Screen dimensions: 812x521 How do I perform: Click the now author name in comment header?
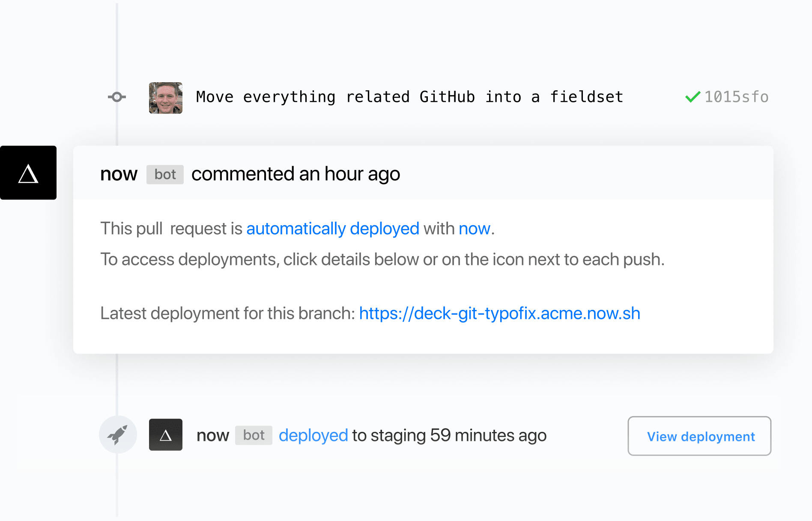tap(119, 174)
